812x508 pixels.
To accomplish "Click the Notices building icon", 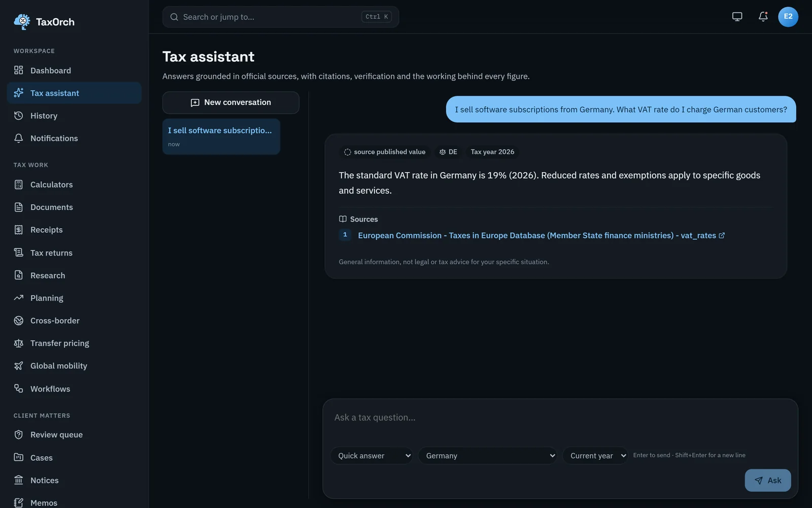I will (19, 480).
